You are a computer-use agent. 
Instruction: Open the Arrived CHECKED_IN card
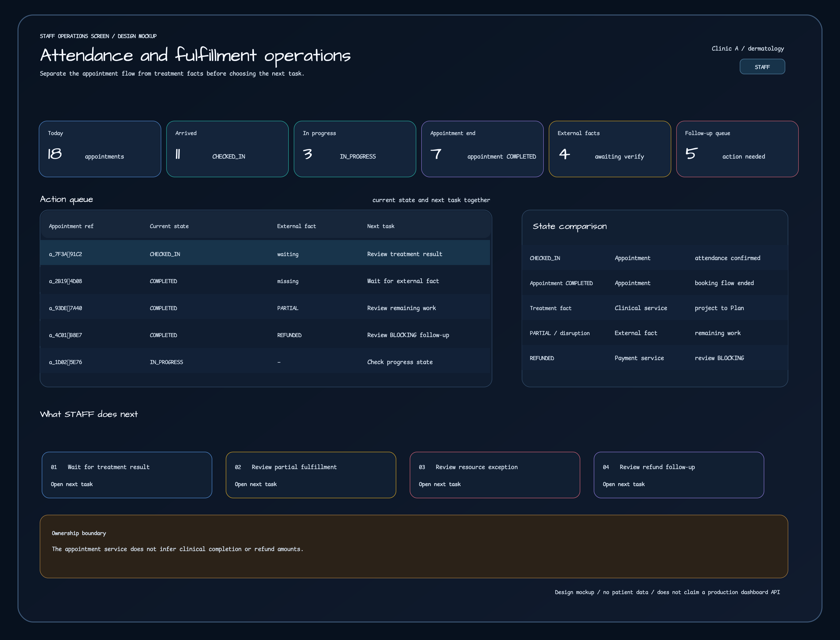227,149
